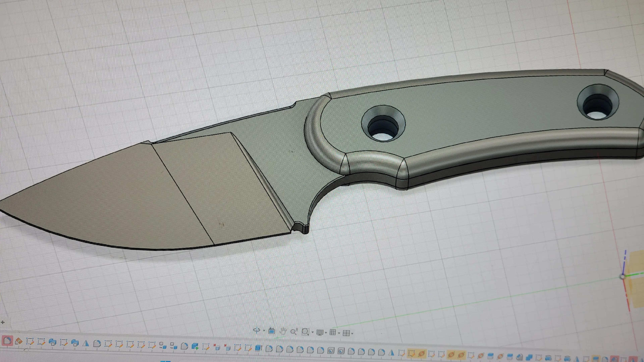Click the Look At navigation icon
The width and height of the screenshot is (644, 362).
click(272, 331)
